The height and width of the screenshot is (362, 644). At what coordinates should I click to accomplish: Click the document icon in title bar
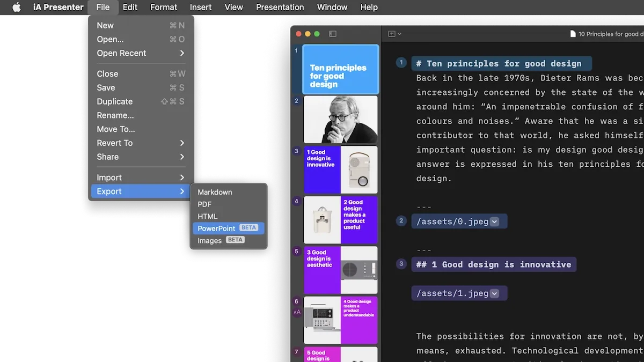click(573, 34)
